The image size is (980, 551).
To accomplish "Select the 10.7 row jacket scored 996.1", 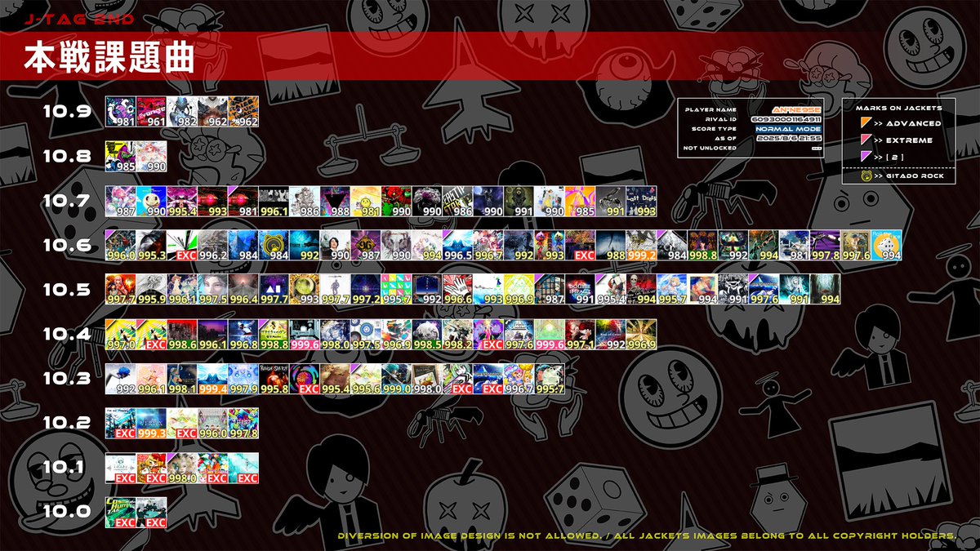I will pyautogui.click(x=274, y=201).
